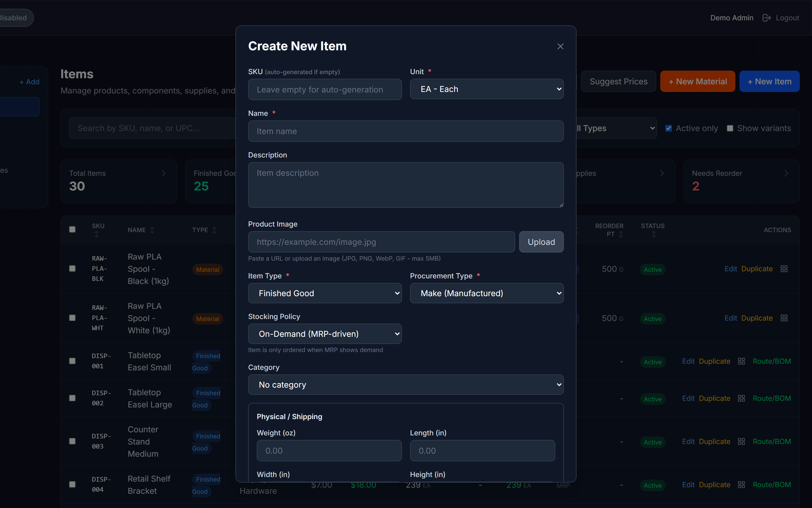The height and width of the screenshot is (508, 812).
Task: Select the DISP-001 row checkbox
Action: click(72, 361)
